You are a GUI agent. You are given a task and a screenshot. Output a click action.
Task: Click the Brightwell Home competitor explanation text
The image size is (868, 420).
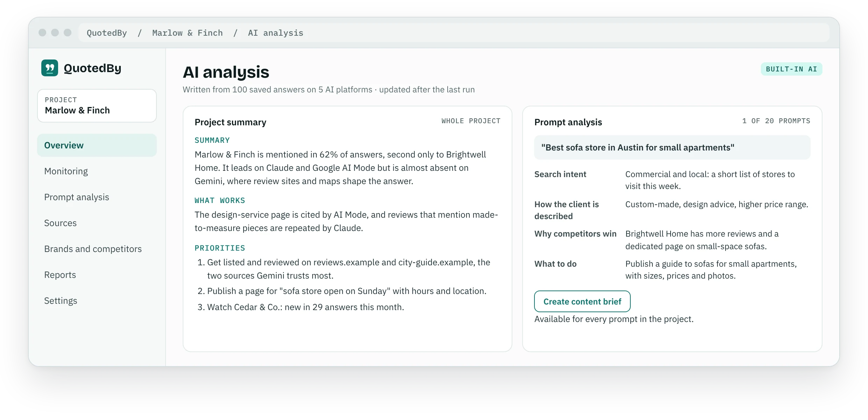click(702, 240)
